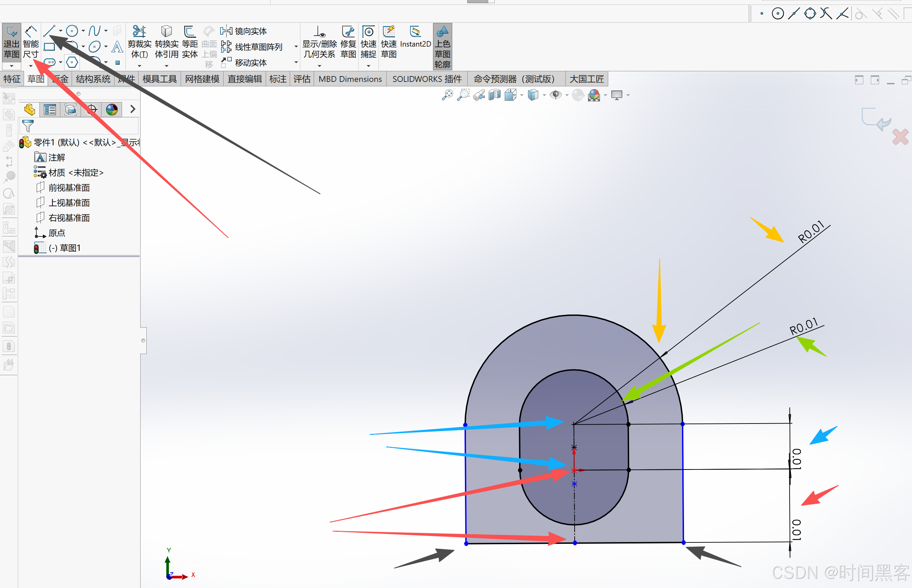Click the Trim Entities (剪裁实体) icon
912x588 pixels.
pyautogui.click(x=139, y=31)
